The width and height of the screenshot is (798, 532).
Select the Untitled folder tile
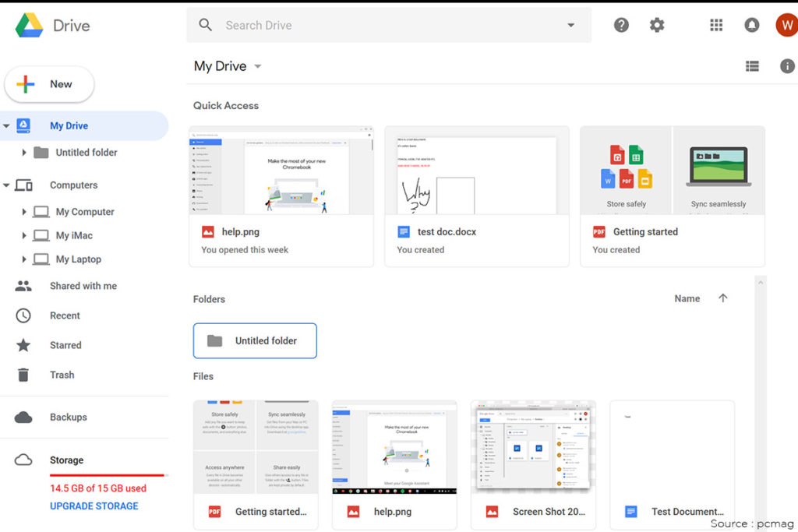click(x=255, y=340)
